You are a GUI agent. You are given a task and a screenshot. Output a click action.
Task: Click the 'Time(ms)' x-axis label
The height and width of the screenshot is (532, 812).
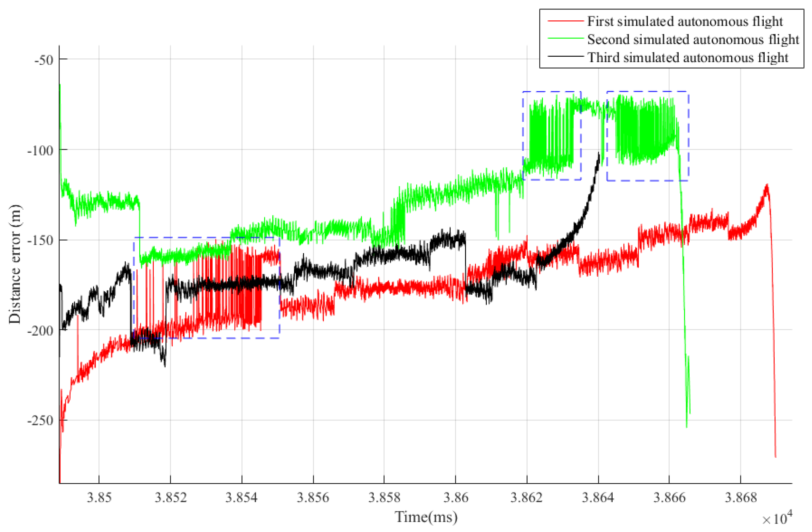[426, 517]
